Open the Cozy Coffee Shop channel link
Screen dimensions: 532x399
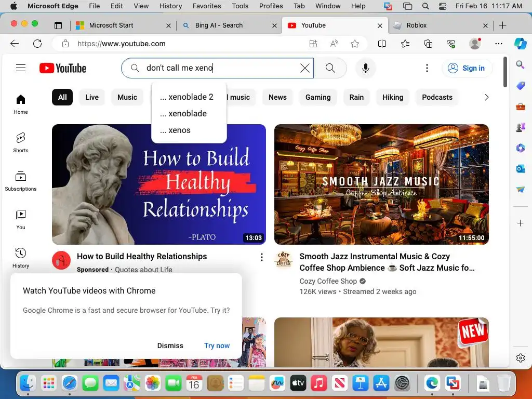point(328,281)
